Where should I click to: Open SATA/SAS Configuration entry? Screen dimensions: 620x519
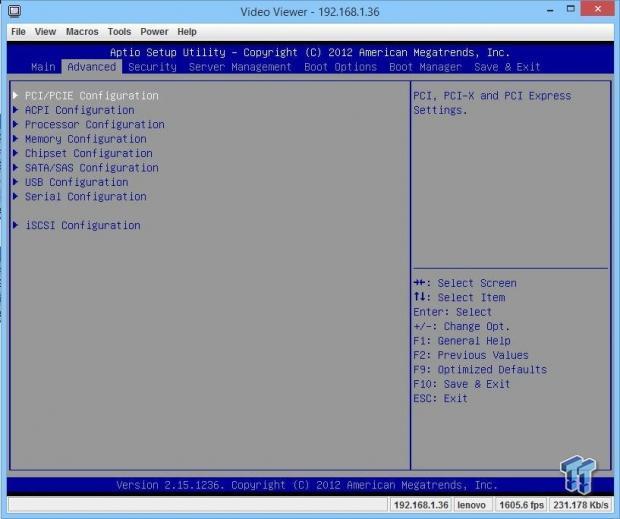coord(91,168)
